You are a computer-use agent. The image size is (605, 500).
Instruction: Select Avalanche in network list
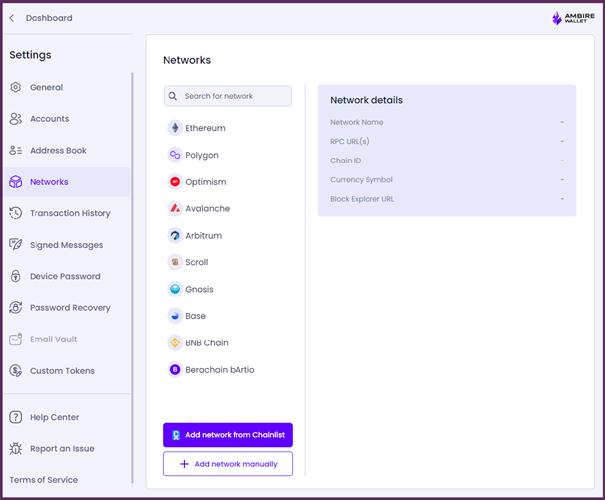(228, 208)
